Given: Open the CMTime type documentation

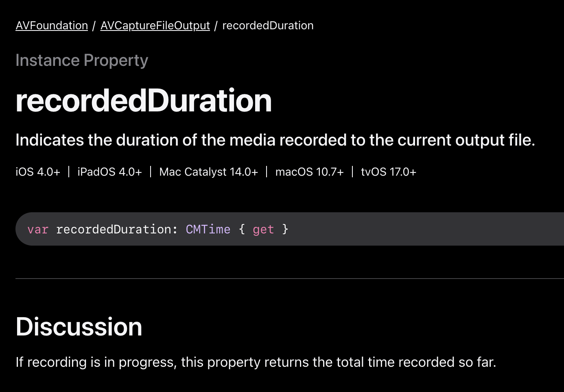Looking at the screenshot, I should pos(208,229).
